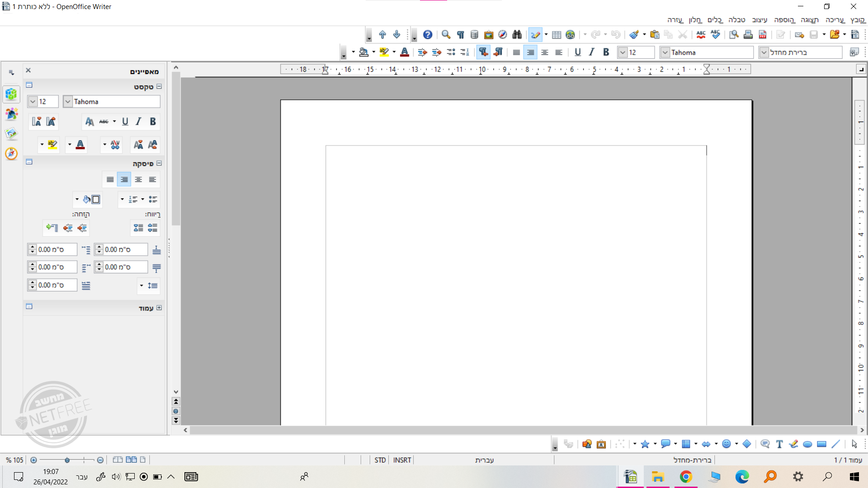Open the קובץ menu
868x488 pixels.
[x=858, y=20]
